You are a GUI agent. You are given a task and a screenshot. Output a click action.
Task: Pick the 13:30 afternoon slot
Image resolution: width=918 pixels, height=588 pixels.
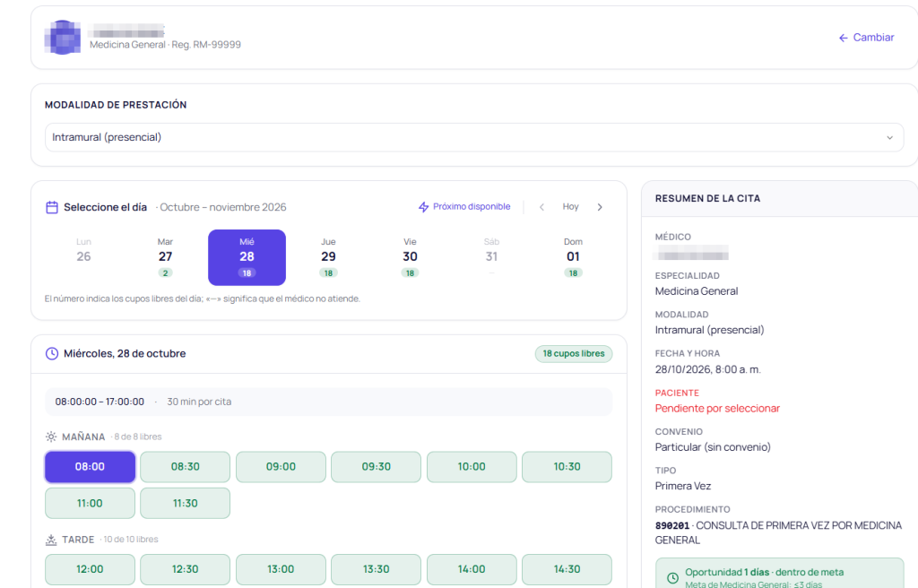click(376, 569)
